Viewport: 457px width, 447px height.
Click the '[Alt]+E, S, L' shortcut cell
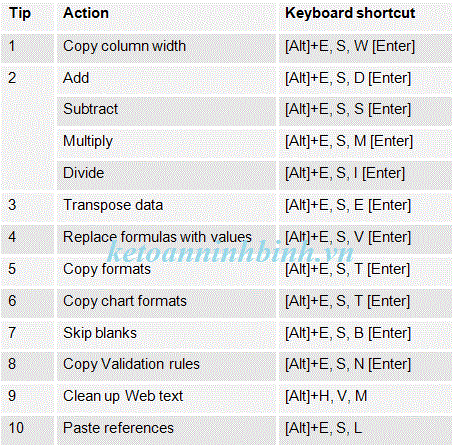pyautogui.click(x=365, y=430)
